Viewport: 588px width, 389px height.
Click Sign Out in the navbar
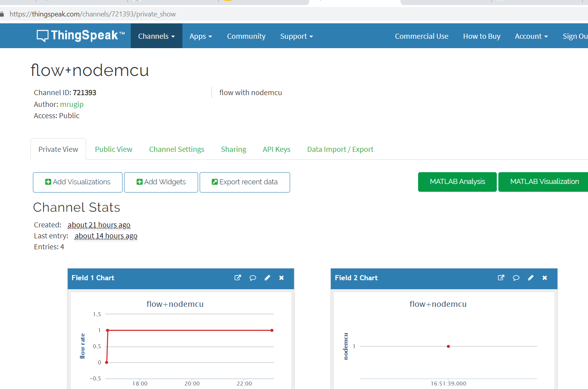point(575,36)
